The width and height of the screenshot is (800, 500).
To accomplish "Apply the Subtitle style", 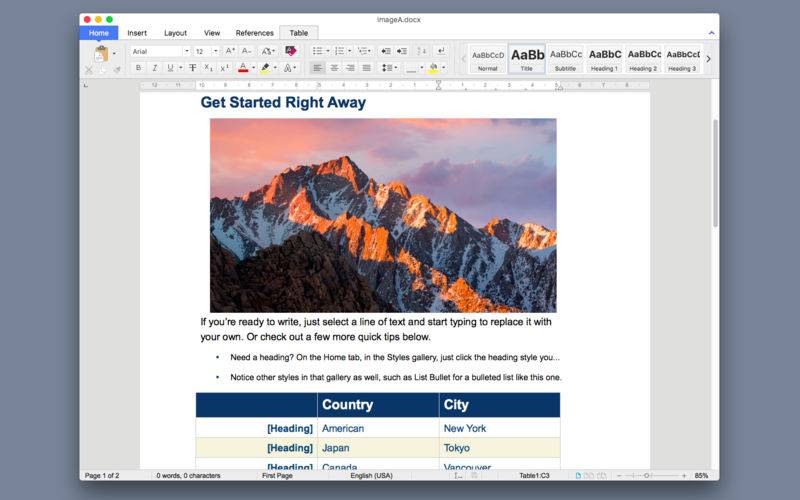I will (x=566, y=59).
